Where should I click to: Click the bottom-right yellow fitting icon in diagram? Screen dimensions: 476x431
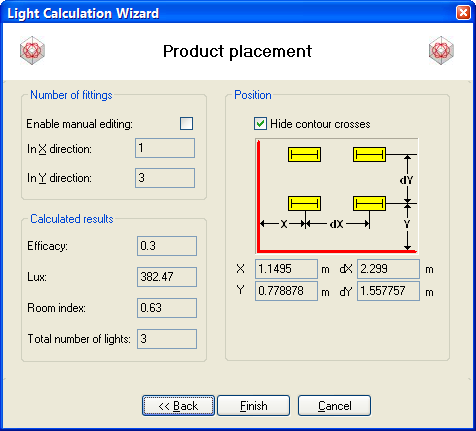[x=369, y=203]
